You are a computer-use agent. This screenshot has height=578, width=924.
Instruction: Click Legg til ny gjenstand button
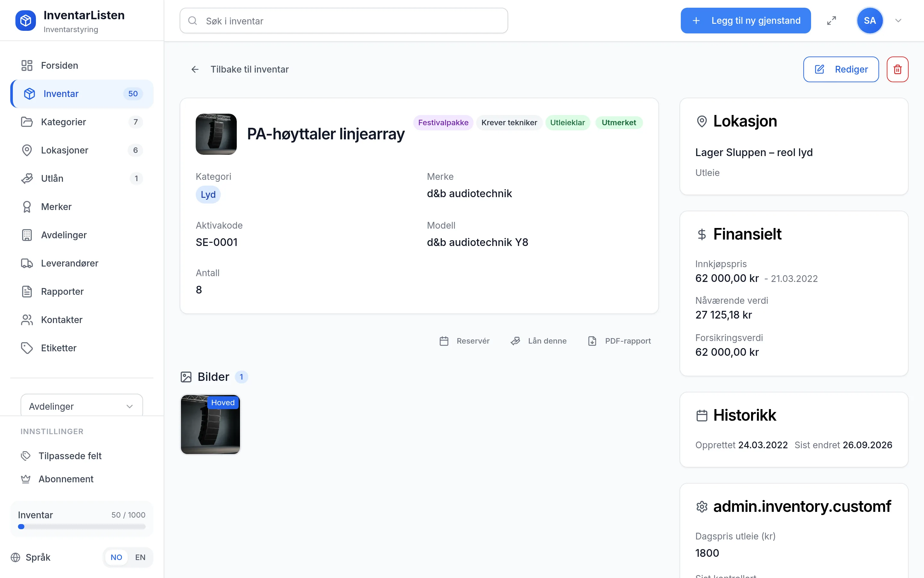pos(745,21)
